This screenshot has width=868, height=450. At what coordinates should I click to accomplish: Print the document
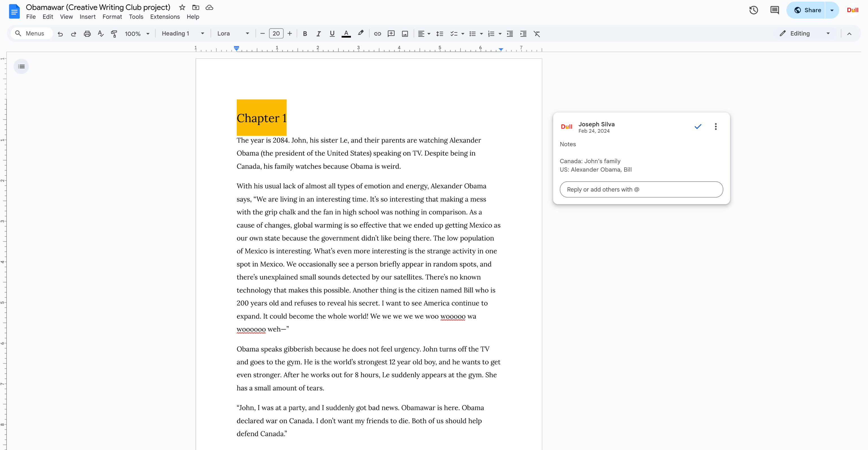pos(87,34)
